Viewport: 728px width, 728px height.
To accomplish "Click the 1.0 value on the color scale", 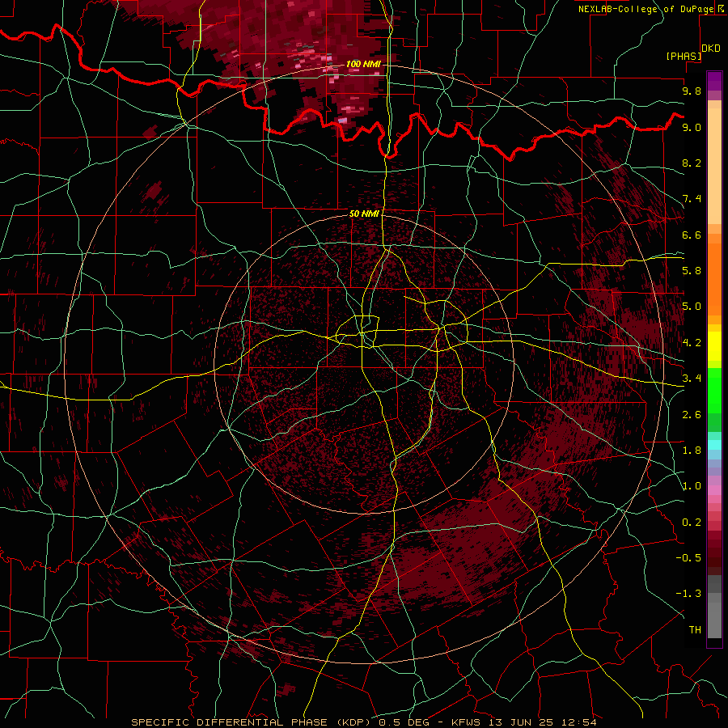I will click(x=692, y=486).
